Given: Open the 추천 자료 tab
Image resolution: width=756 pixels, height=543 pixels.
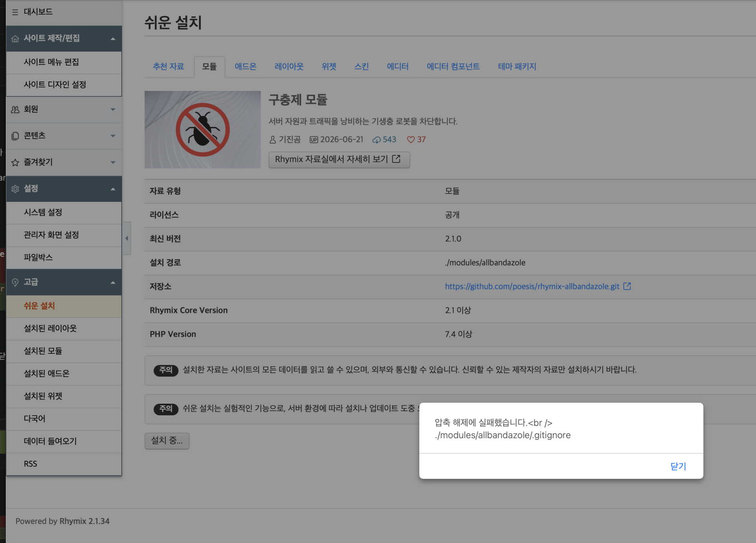Looking at the screenshot, I should [x=169, y=66].
